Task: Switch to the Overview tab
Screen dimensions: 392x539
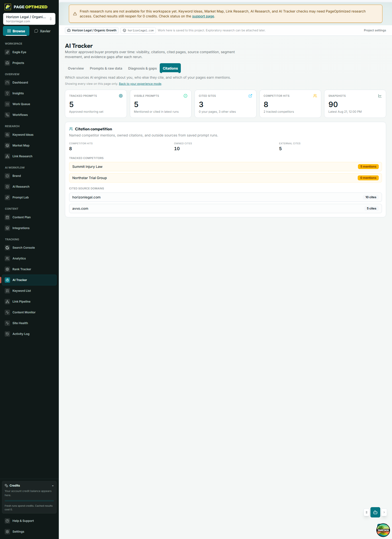Action: click(76, 68)
